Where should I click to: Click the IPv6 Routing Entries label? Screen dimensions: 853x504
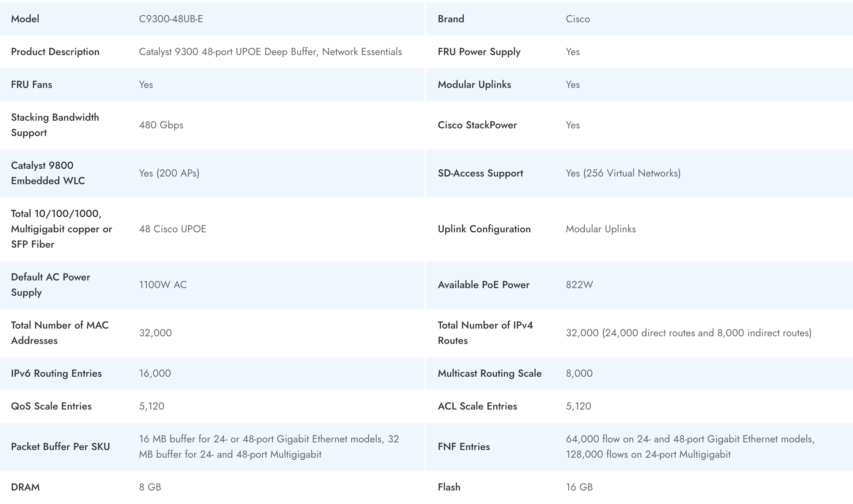tap(56, 373)
